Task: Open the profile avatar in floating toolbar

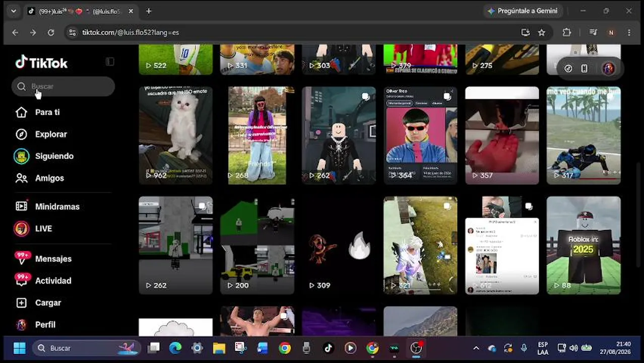Action: pyautogui.click(x=608, y=69)
